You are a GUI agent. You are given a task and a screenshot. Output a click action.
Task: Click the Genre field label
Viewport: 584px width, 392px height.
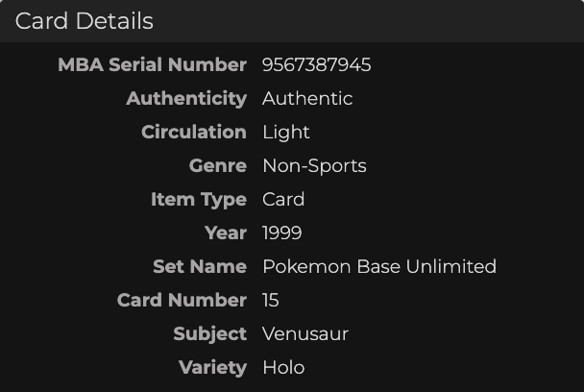click(x=218, y=166)
